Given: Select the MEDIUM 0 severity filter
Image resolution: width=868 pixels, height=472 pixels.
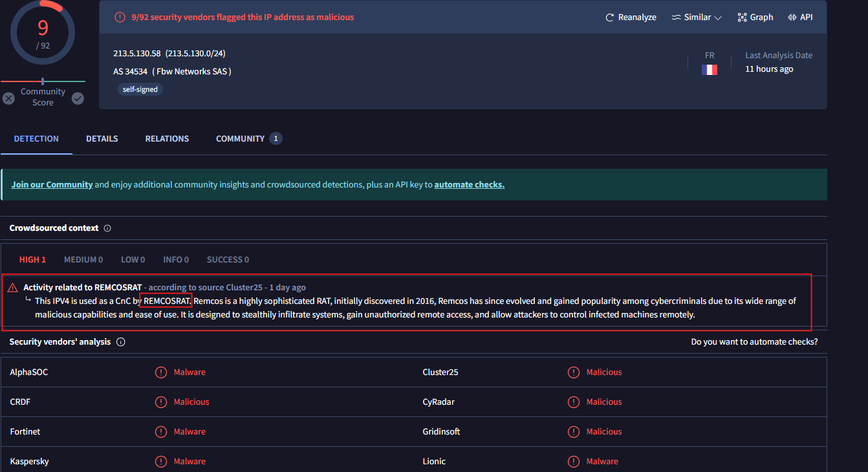Looking at the screenshot, I should point(83,259).
